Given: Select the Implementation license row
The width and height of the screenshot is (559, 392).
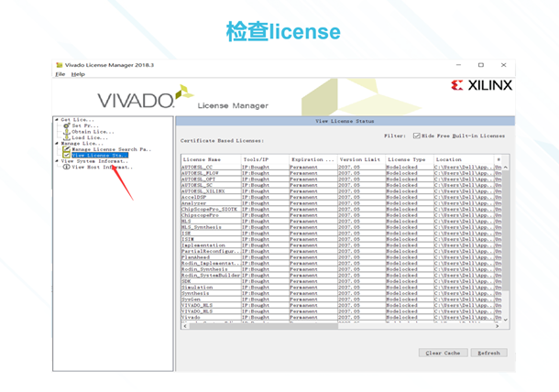Looking at the screenshot, I should coord(341,245).
